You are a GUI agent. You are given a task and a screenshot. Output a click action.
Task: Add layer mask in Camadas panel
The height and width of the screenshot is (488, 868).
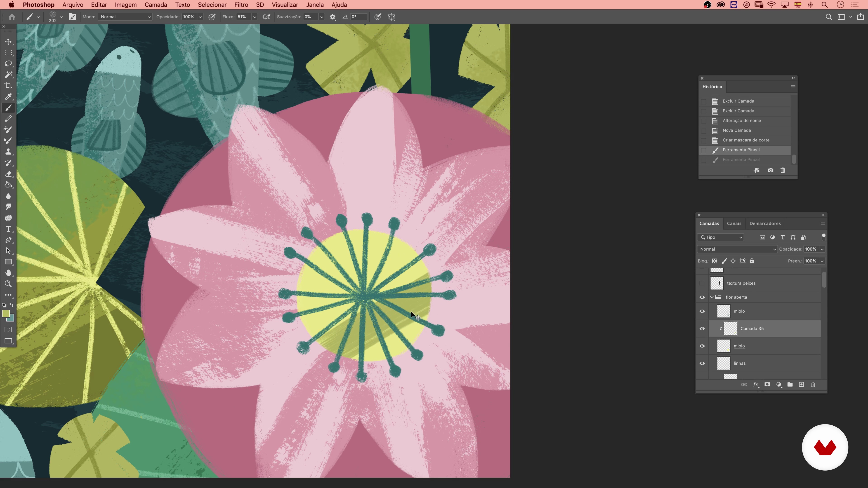(x=767, y=385)
